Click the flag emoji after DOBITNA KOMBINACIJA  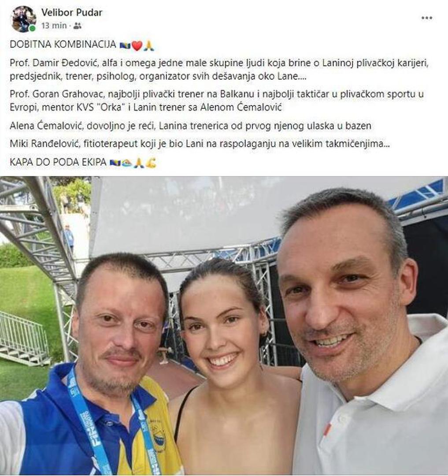click(x=125, y=45)
